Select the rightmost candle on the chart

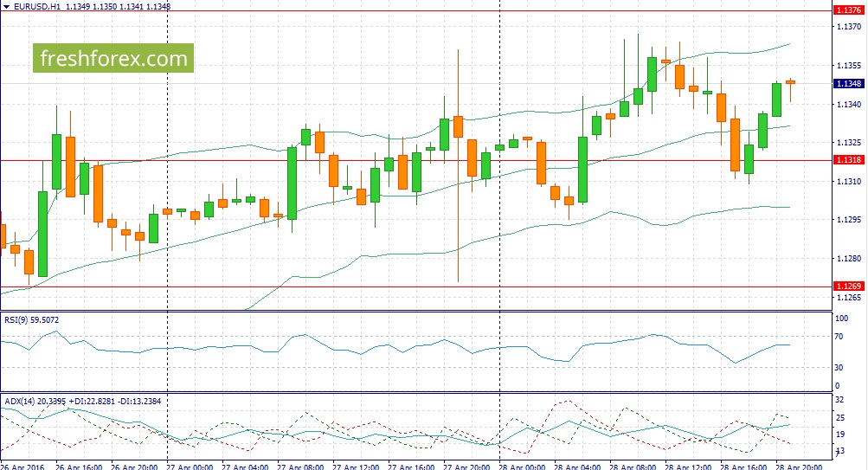tap(790, 82)
